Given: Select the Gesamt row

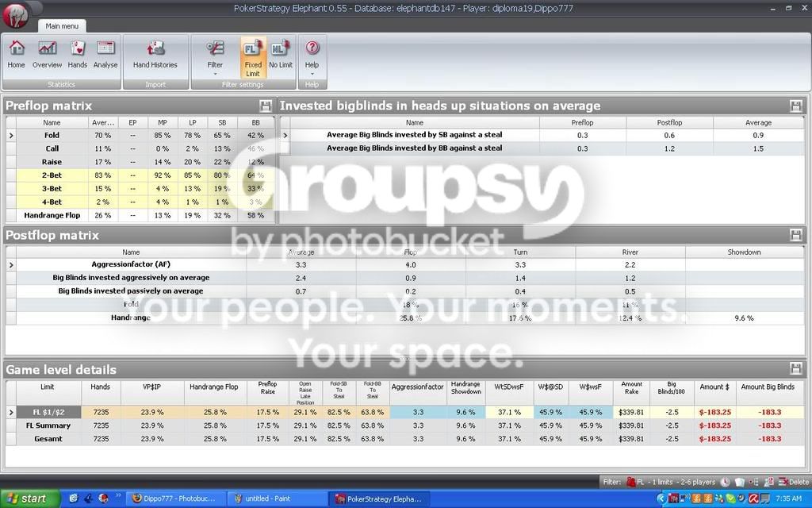Looking at the screenshot, I should point(405,438).
